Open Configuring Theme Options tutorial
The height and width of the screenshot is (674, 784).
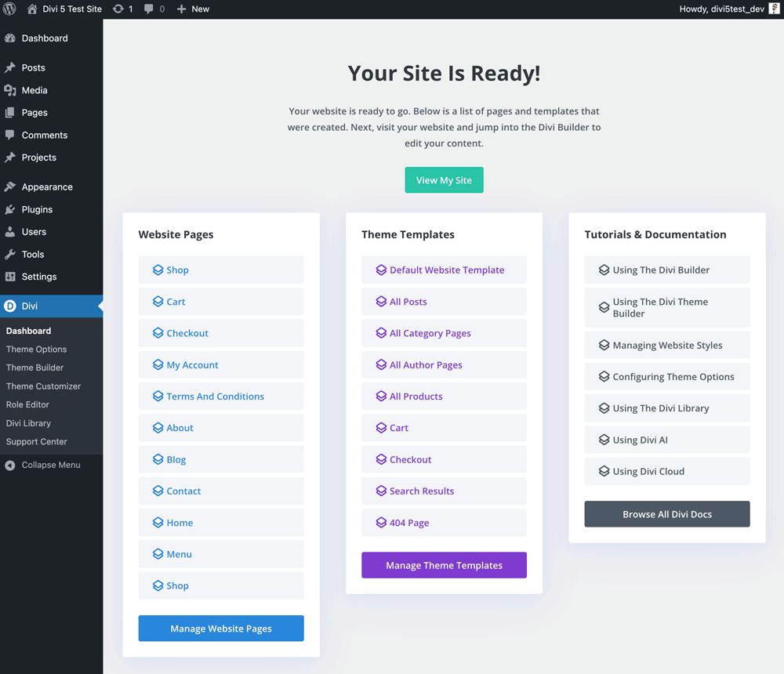pyautogui.click(x=667, y=376)
